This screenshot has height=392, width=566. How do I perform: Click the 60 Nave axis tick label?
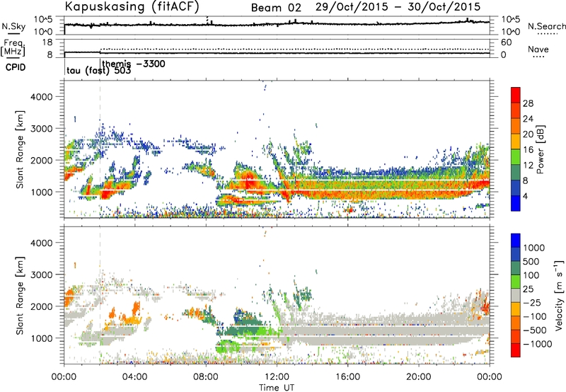(x=506, y=42)
